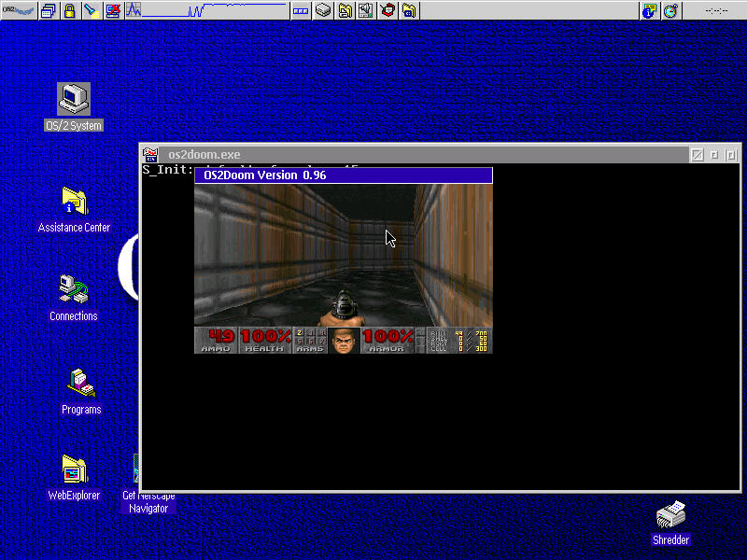Click the os2doom.exe window title bar

424,154
